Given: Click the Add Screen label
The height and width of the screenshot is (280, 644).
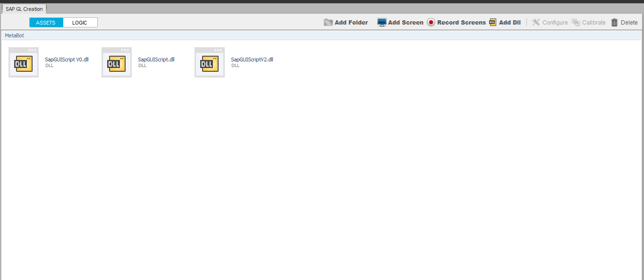Looking at the screenshot, I should (406, 22).
